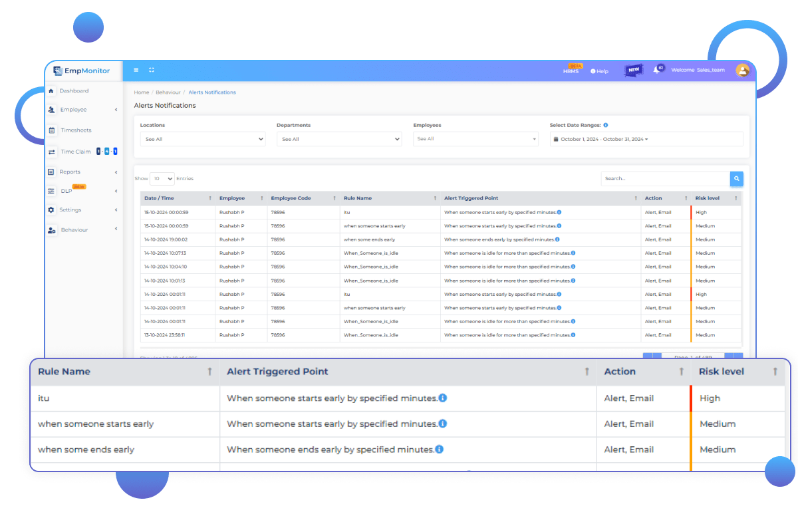798x532 pixels.
Task: Click the NEW announcements badge icon
Action: 634,70
